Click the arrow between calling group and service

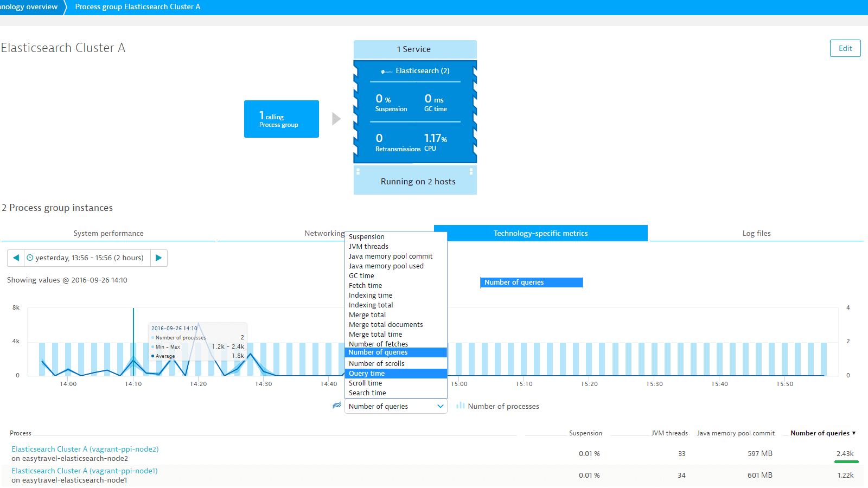coord(336,119)
